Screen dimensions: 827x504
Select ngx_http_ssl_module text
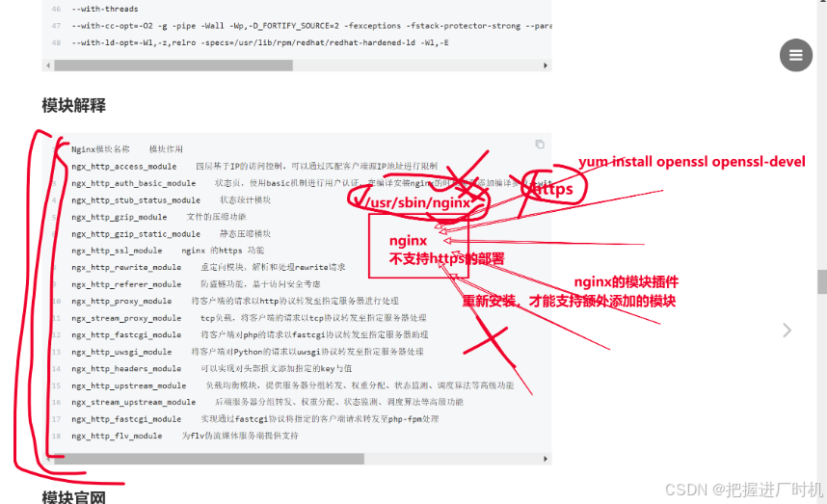coord(117,251)
